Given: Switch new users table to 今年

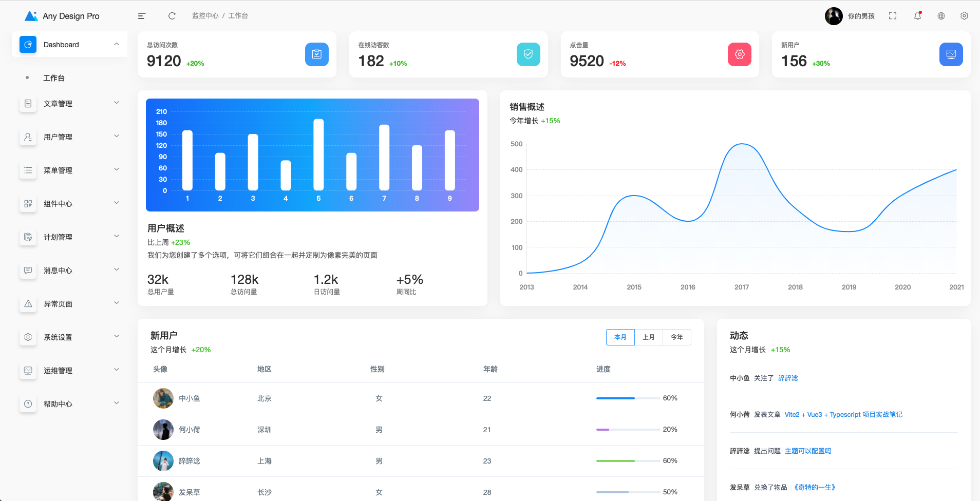Looking at the screenshot, I should [676, 337].
